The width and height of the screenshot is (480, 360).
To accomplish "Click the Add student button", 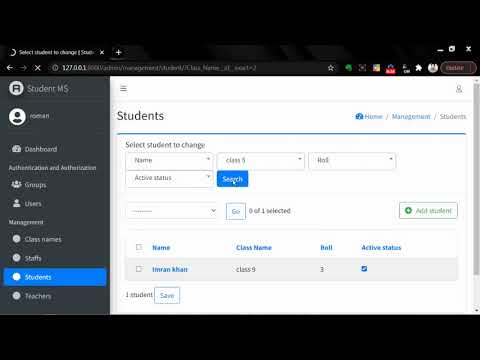I will (x=428, y=211).
